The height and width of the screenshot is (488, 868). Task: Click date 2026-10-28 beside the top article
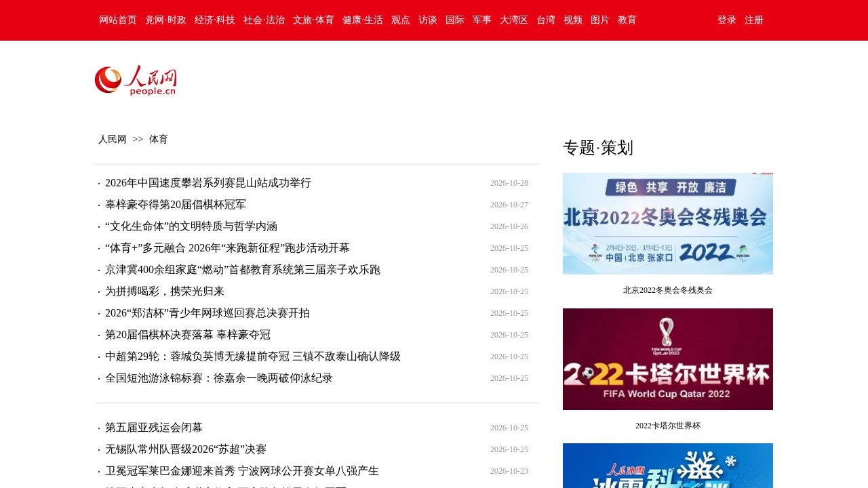pyautogui.click(x=509, y=183)
